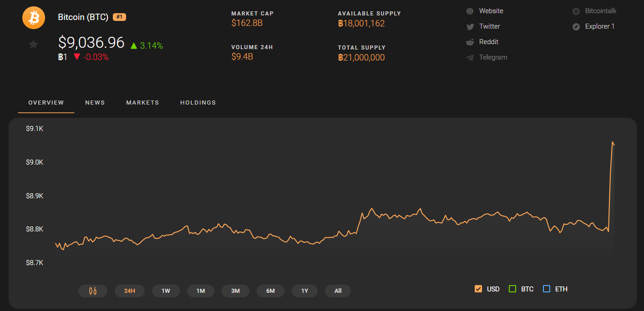This screenshot has height=311, width=644.
Task: Click the $9.4B 24H volume value
Action: (x=242, y=57)
